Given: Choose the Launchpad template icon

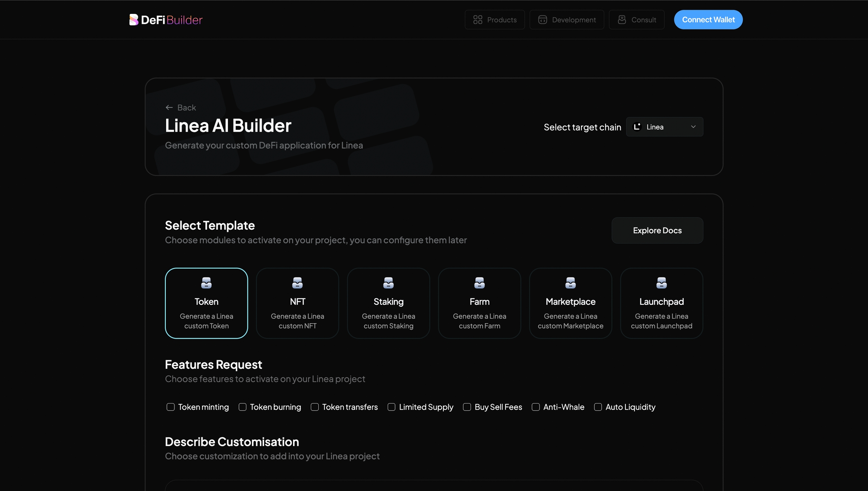Looking at the screenshot, I should point(661,283).
